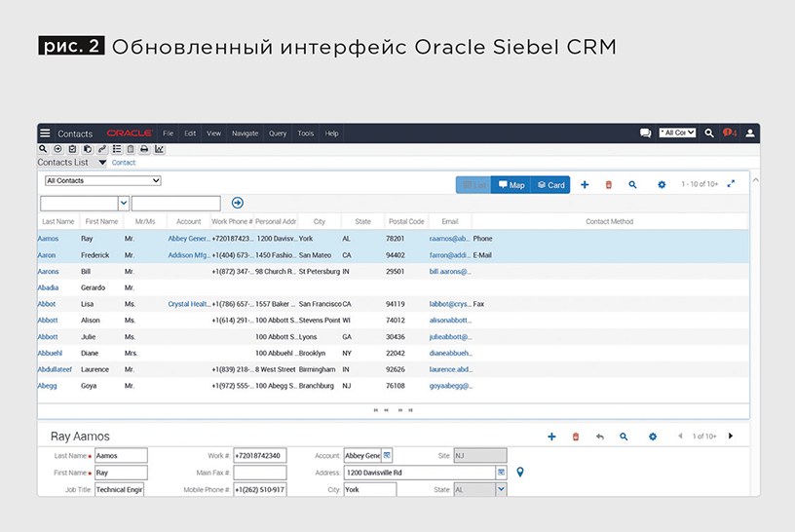This screenshot has height=532, width=795.
Task: Open the Account field picker icon
Action: [387, 455]
